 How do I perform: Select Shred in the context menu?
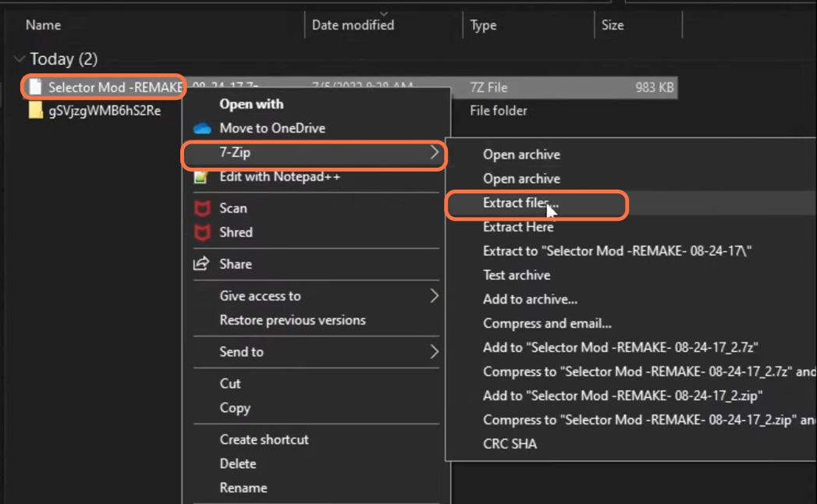point(236,232)
